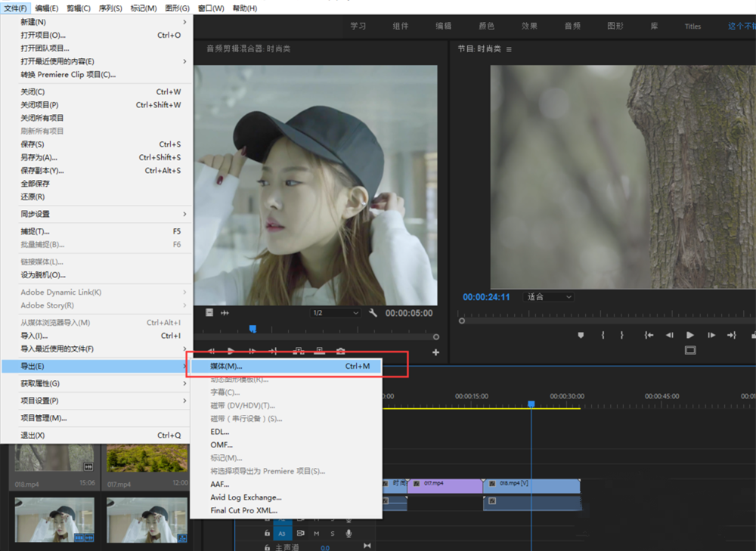
Task: Click the program panel menu icon beside the title
Action: pyautogui.click(x=509, y=49)
